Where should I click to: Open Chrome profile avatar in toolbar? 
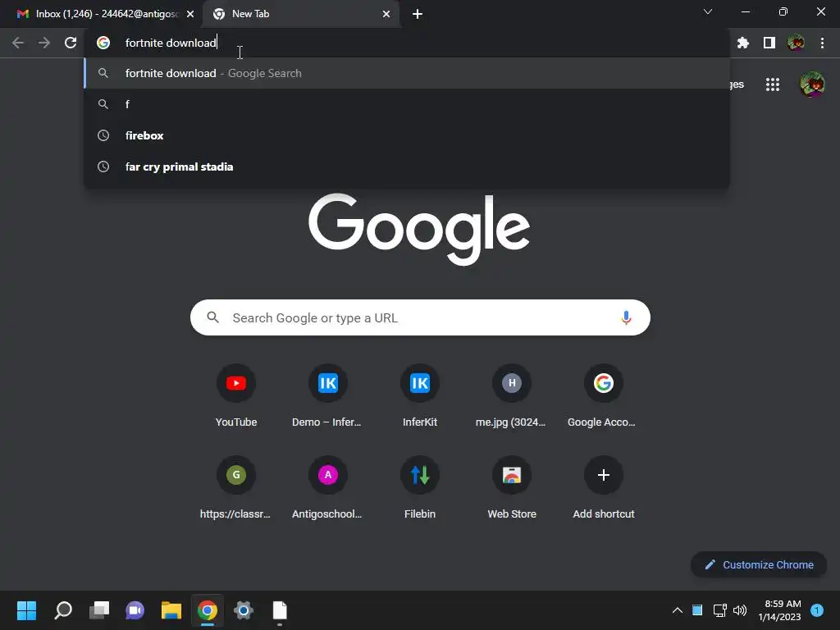click(x=796, y=43)
